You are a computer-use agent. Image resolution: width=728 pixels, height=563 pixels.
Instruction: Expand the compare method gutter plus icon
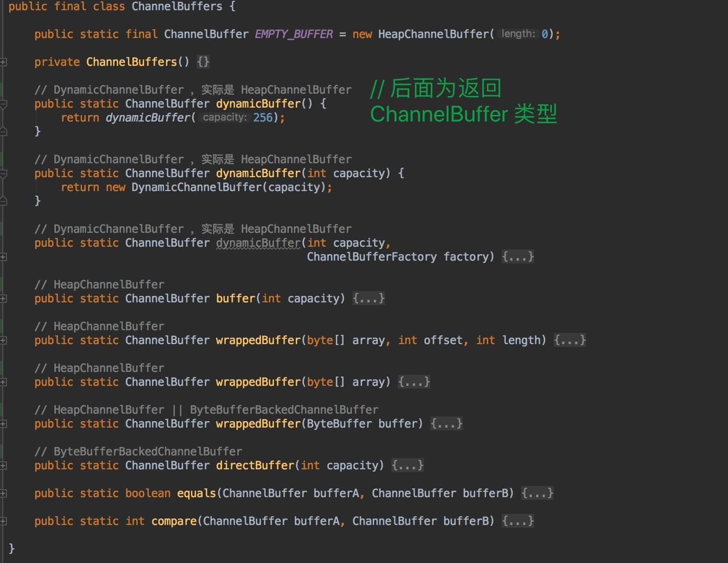coord(3,521)
